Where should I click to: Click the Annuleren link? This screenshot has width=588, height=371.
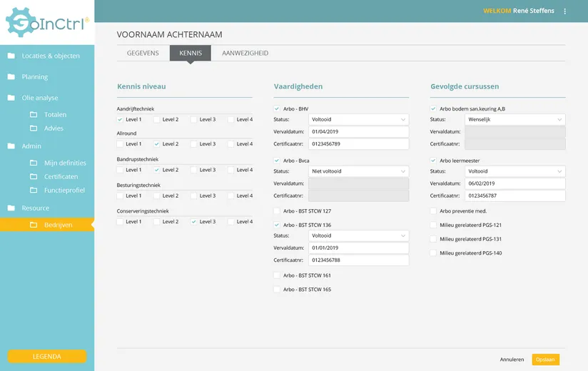tap(512, 360)
